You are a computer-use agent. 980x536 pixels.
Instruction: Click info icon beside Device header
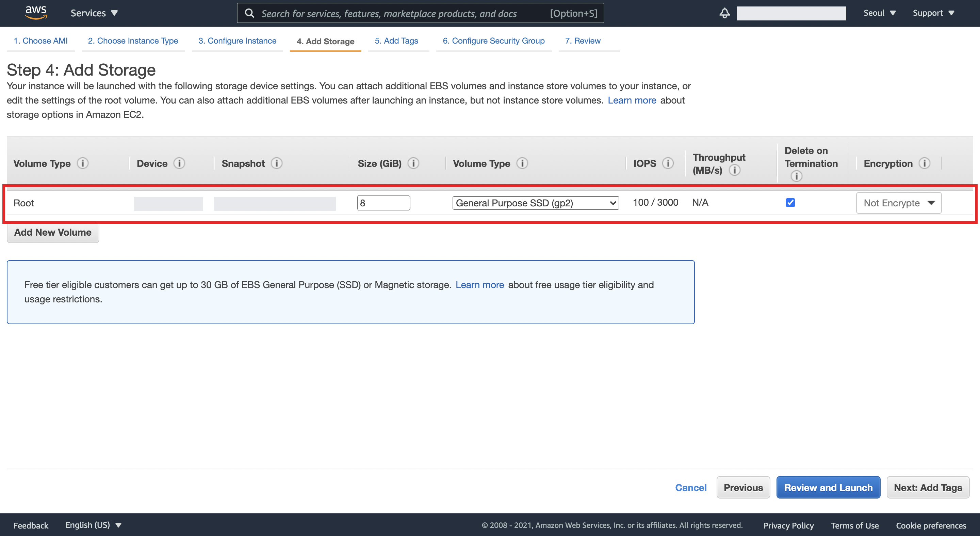click(x=179, y=163)
